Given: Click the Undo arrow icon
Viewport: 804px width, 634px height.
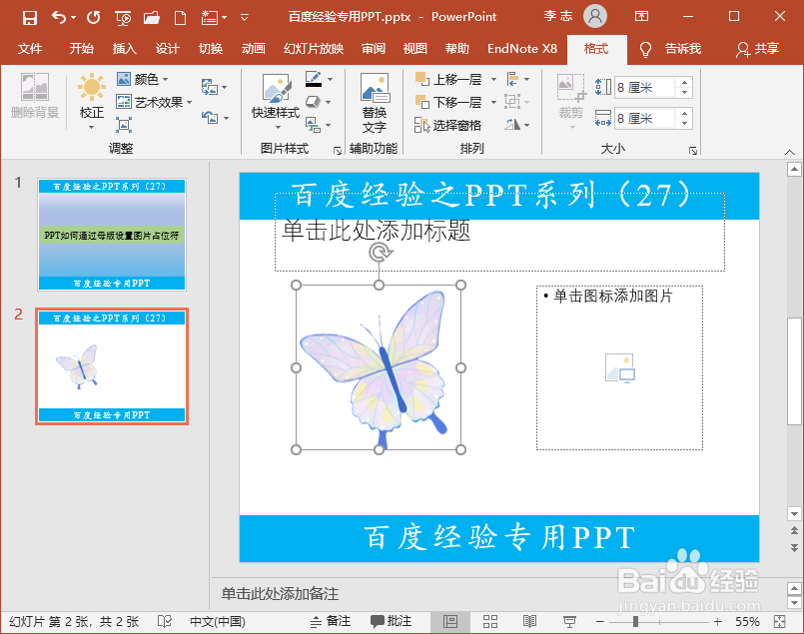Looking at the screenshot, I should coord(58,18).
